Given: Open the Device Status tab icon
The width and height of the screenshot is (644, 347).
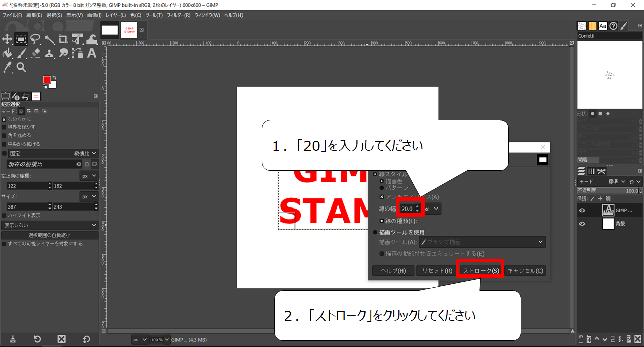Looking at the screenshot, I should (x=16, y=96).
